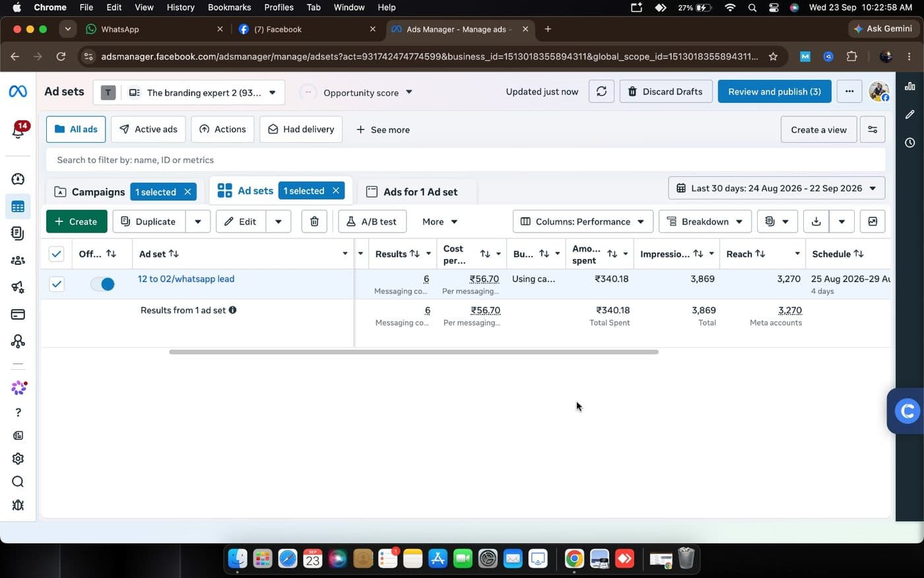Image resolution: width=924 pixels, height=578 pixels.
Task: Click the sidebar search magnifier icon
Action: point(18,482)
